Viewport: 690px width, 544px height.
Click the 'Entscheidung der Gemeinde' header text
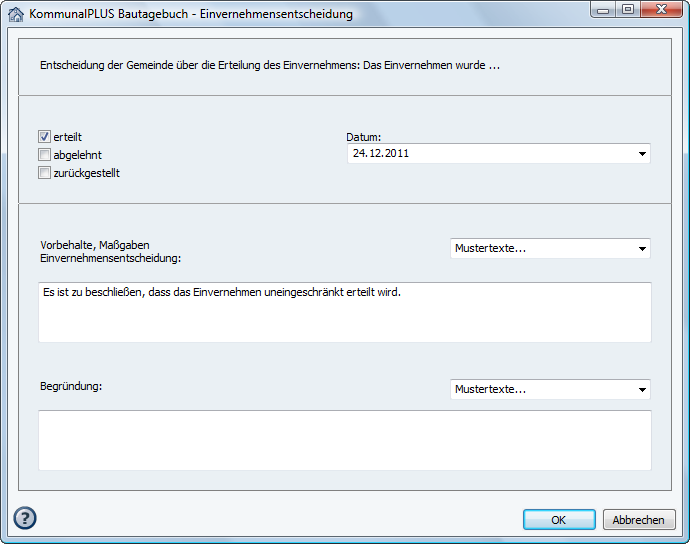click(269, 66)
